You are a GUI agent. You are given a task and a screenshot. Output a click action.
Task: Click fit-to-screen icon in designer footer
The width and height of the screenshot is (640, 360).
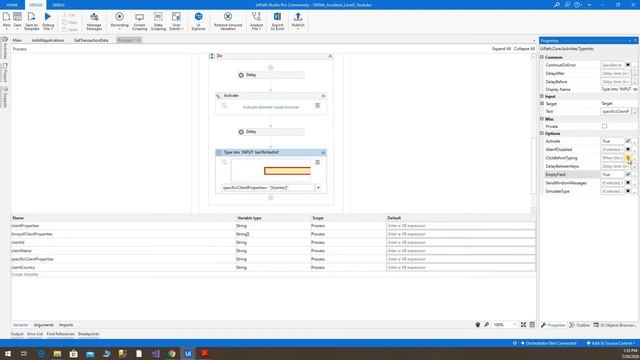tap(523, 325)
